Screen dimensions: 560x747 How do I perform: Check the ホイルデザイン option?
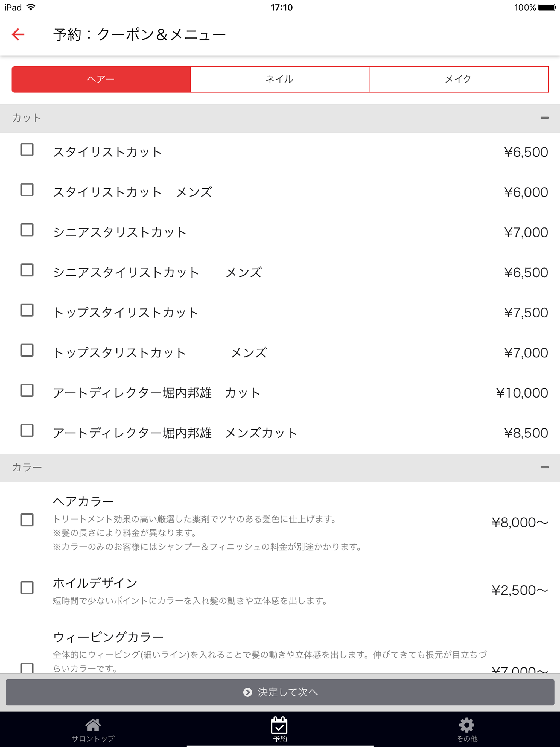(x=27, y=588)
